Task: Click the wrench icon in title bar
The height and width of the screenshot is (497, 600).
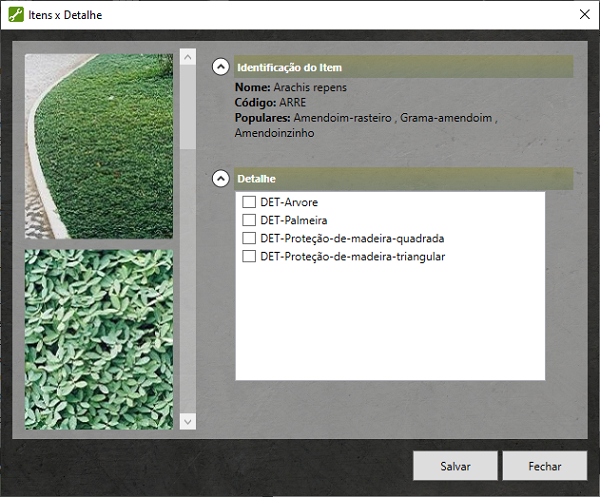Action: pos(16,16)
